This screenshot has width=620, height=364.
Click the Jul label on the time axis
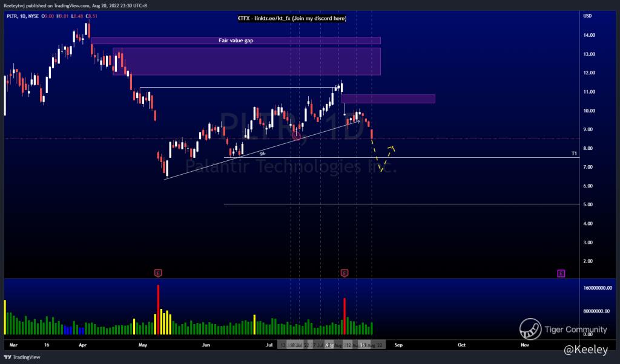(x=269, y=345)
